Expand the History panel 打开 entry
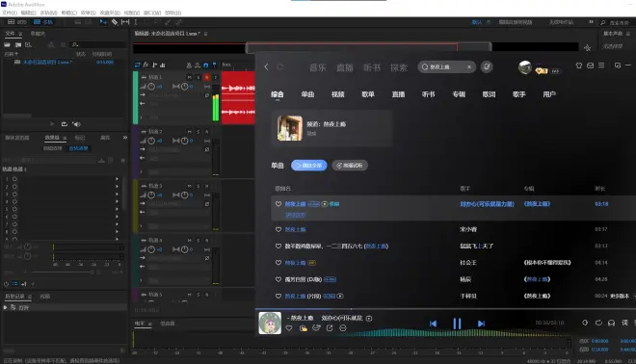 pos(5,307)
